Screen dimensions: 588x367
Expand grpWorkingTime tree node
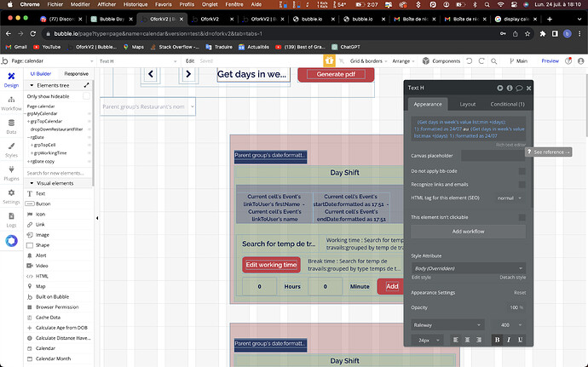point(32,153)
